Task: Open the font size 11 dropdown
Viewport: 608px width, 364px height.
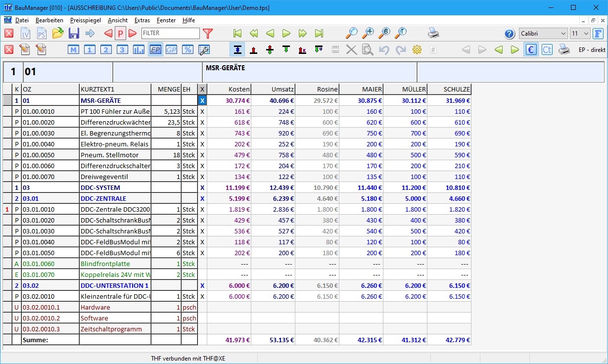Action: pyautogui.click(x=580, y=34)
